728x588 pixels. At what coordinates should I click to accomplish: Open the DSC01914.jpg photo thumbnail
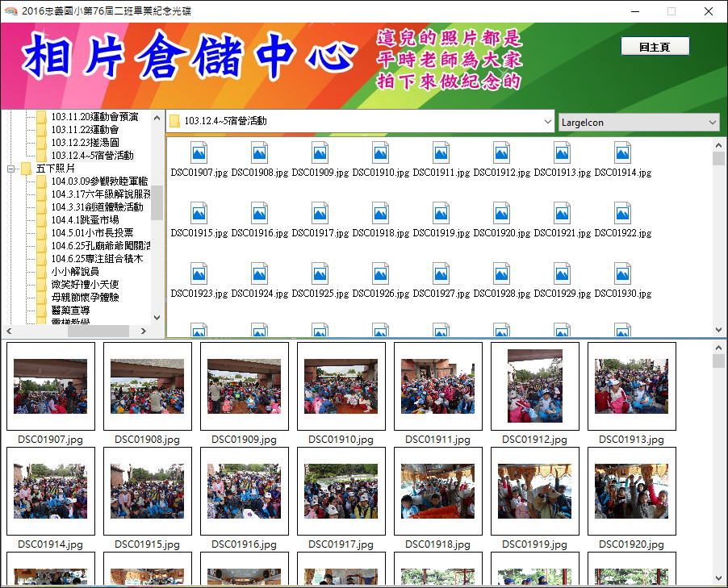click(x=51, y=491)
